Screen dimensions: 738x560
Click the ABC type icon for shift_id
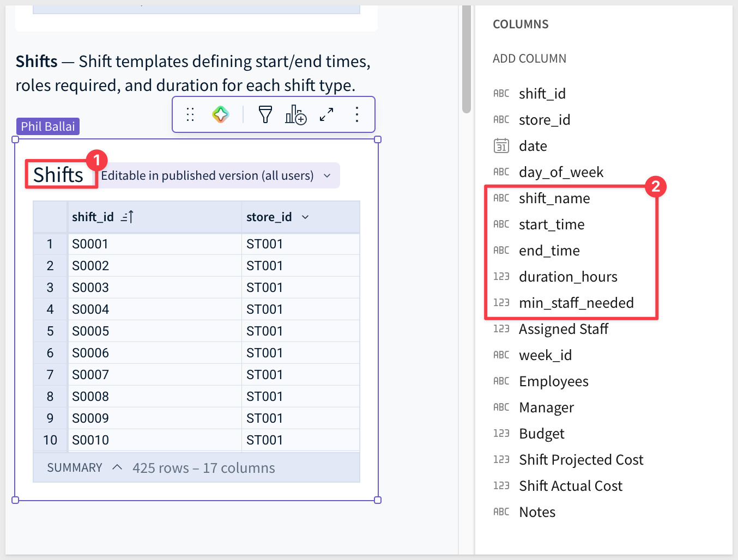[501, 94]
